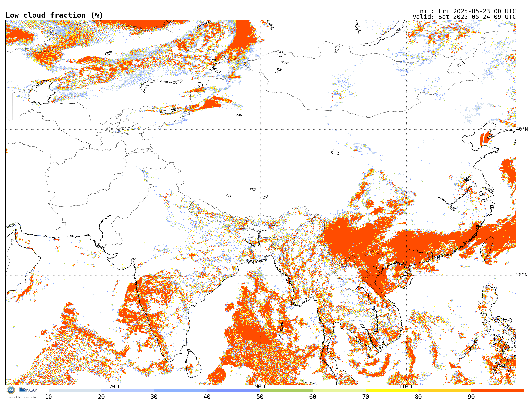The image size is (532, 400).
Task: Select the 80–90 gold colorbar segment
Action: [445, 391]
